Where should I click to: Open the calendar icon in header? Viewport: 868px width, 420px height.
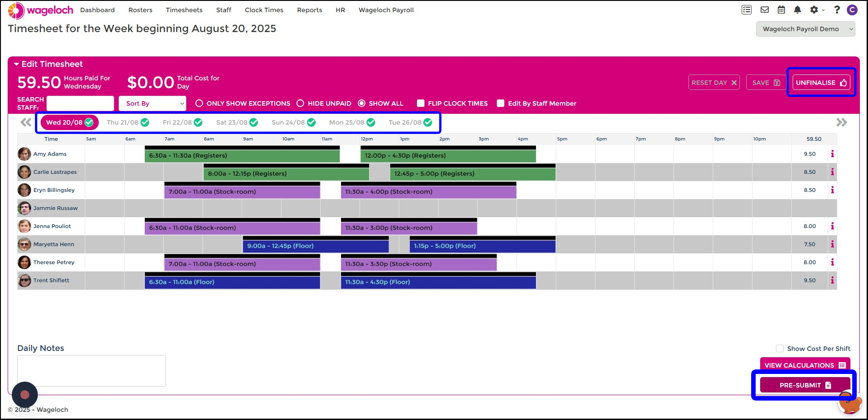click(x=781, y=10)
